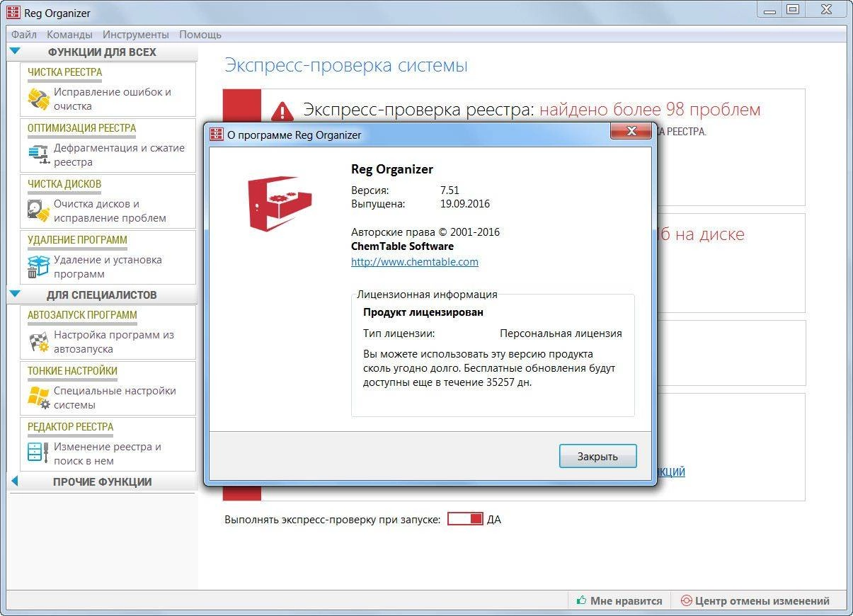853x616 pixels.
Task: Click Дефрагментация и сжатие реестра text
Action: coord(119,155)
